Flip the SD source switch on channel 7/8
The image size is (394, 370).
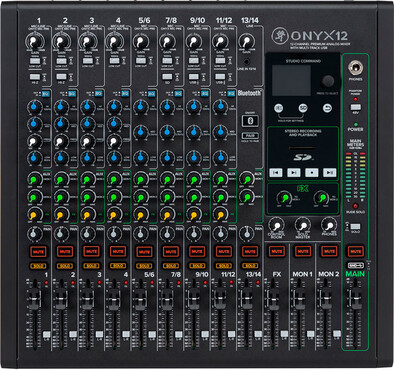pos(167,77)
